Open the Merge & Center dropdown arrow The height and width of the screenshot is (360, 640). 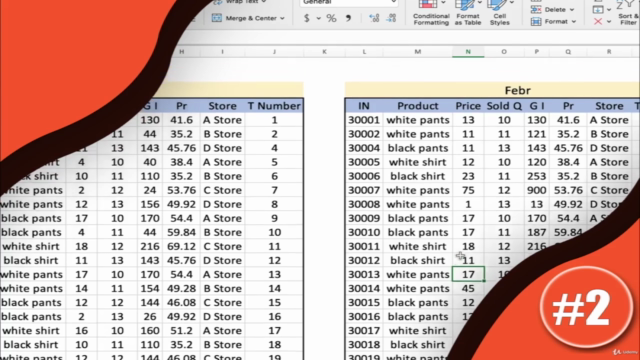282,18
